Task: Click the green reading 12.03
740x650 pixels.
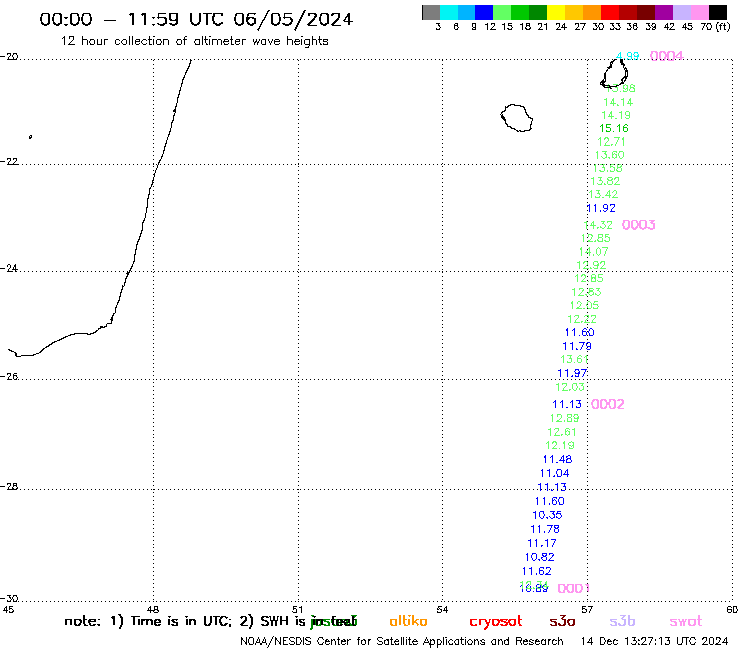Action: 570,387
